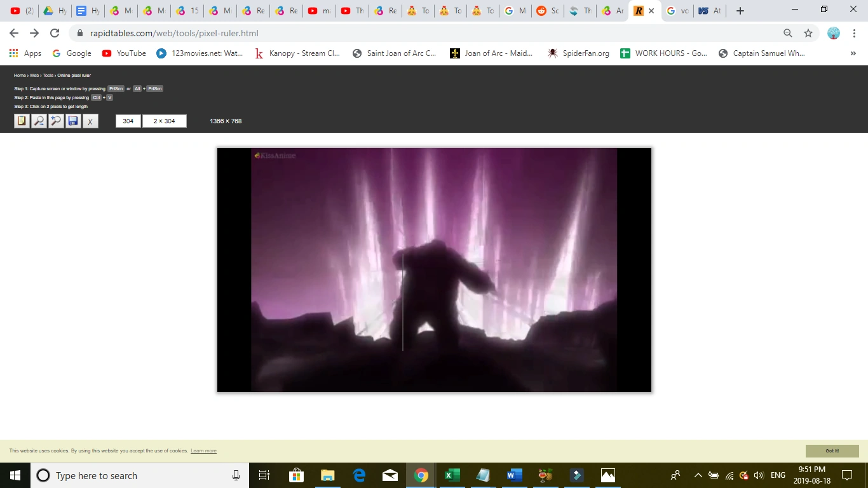Dismiss cookie notice with Got it! button
This screenshot has height=488, width=868.
click(x=832, y=451)
